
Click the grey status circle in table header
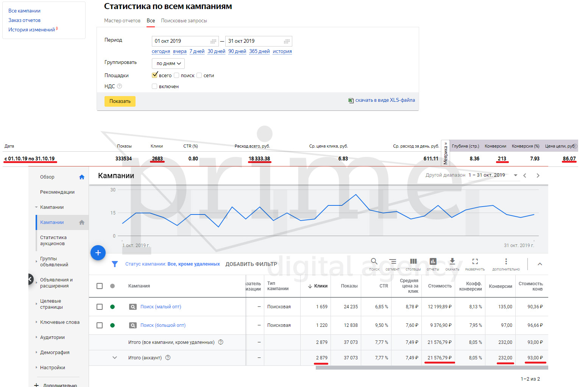(112, 286)
